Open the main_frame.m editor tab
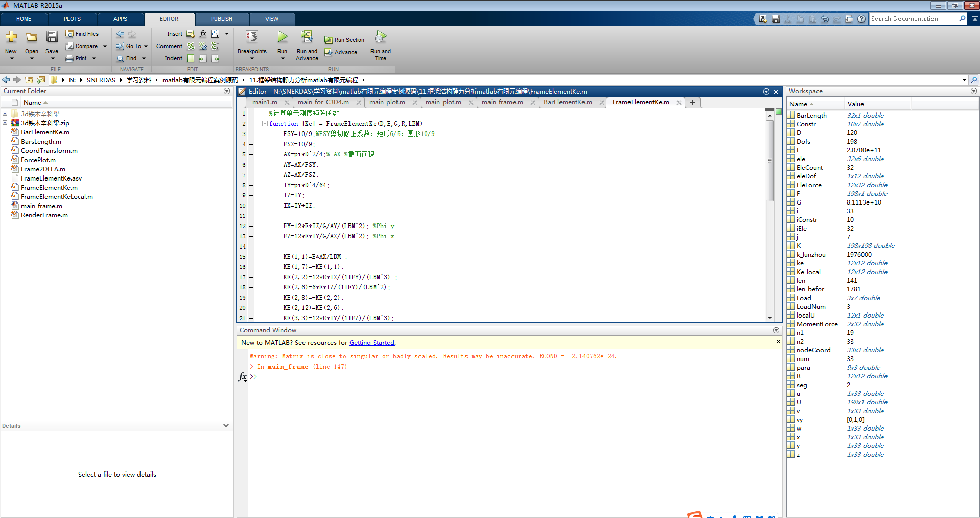Viewport: 980px width, 518px height. 502,102
